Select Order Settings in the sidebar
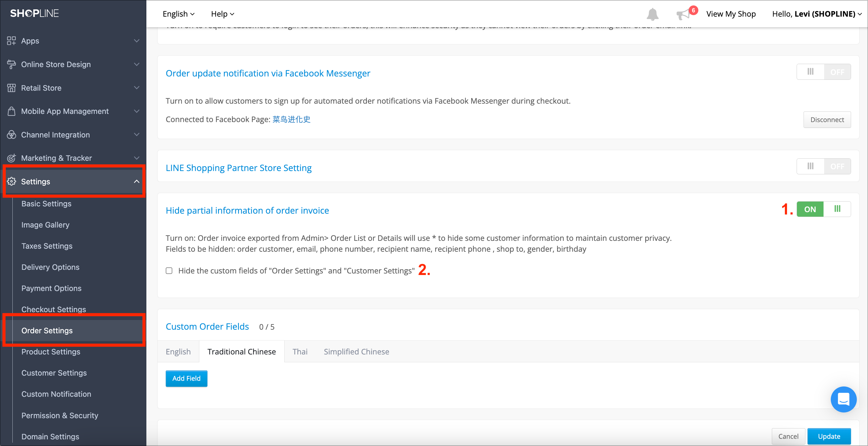 [x=47, y=331]
